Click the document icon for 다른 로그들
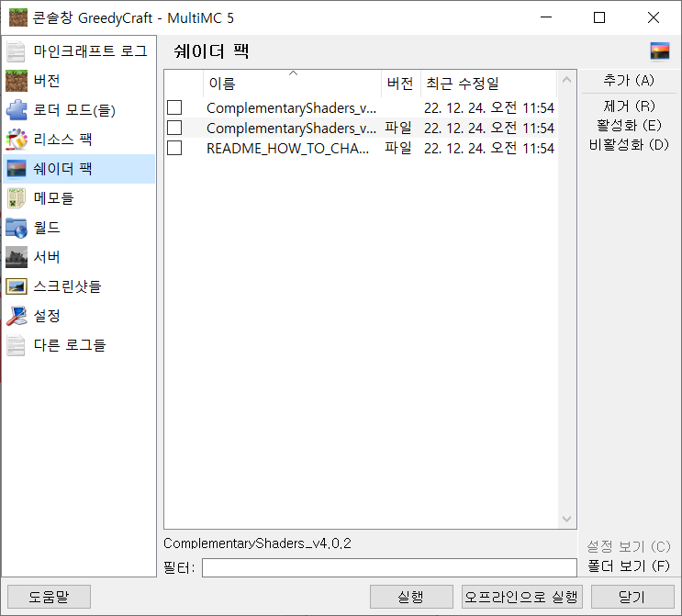This screenshot has width=682, height=616. click(17, 345)
